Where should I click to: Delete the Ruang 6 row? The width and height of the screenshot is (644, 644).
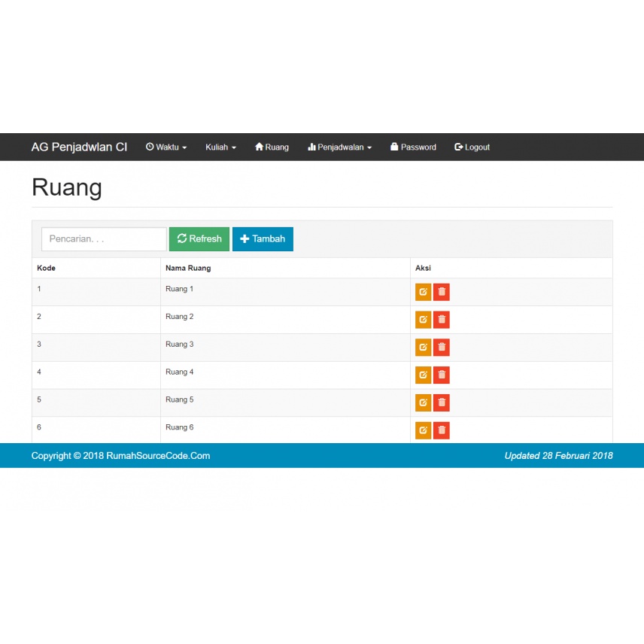(x=442, y=430)
